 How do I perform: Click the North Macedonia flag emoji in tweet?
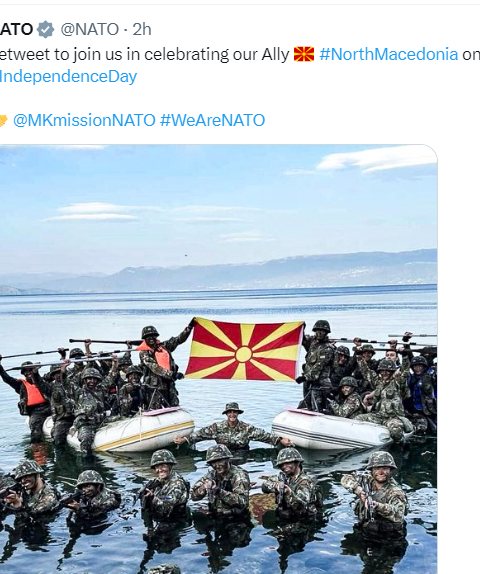coord(304,54)
